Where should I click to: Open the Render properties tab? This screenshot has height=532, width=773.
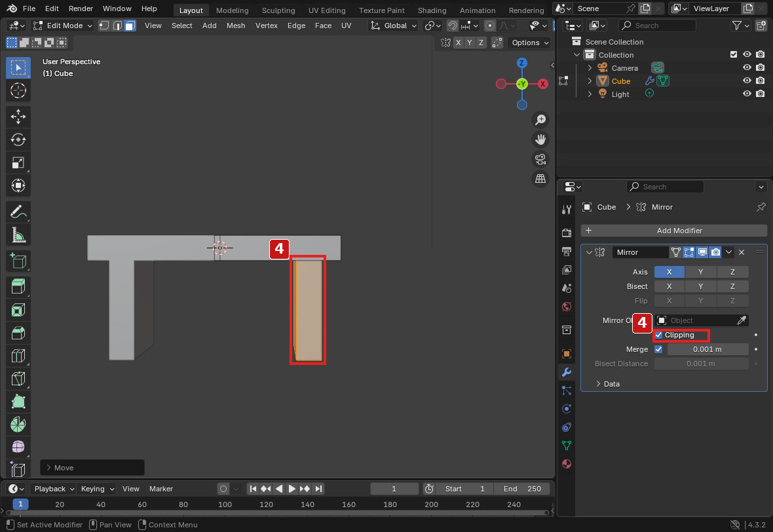567,233
